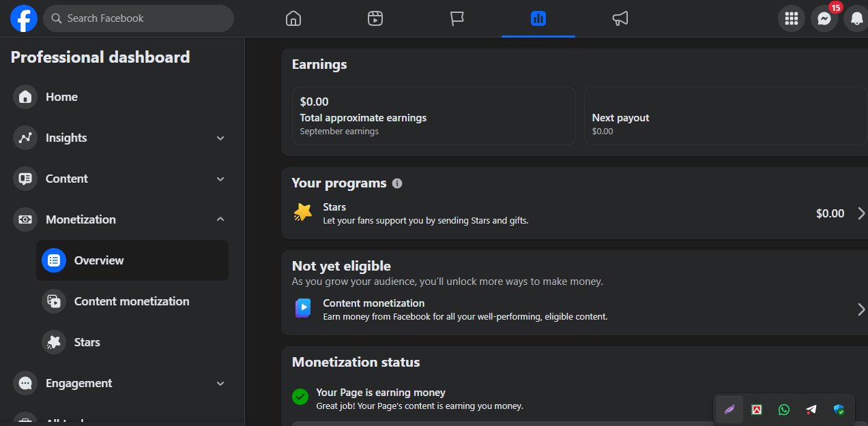Image resolution: width=868 pixels, height=426 pixels.
Task: Open Content in the sidebar
Action: (x=121, y=179)
